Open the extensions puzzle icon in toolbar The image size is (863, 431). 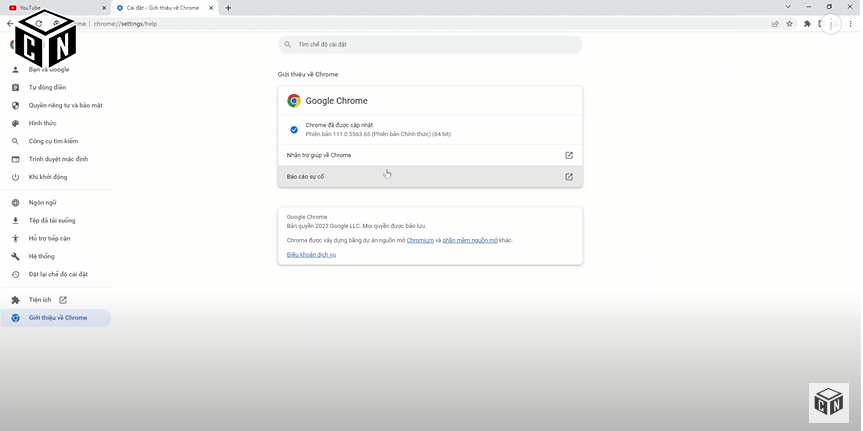pyautogui.click(x=807, y=24)
